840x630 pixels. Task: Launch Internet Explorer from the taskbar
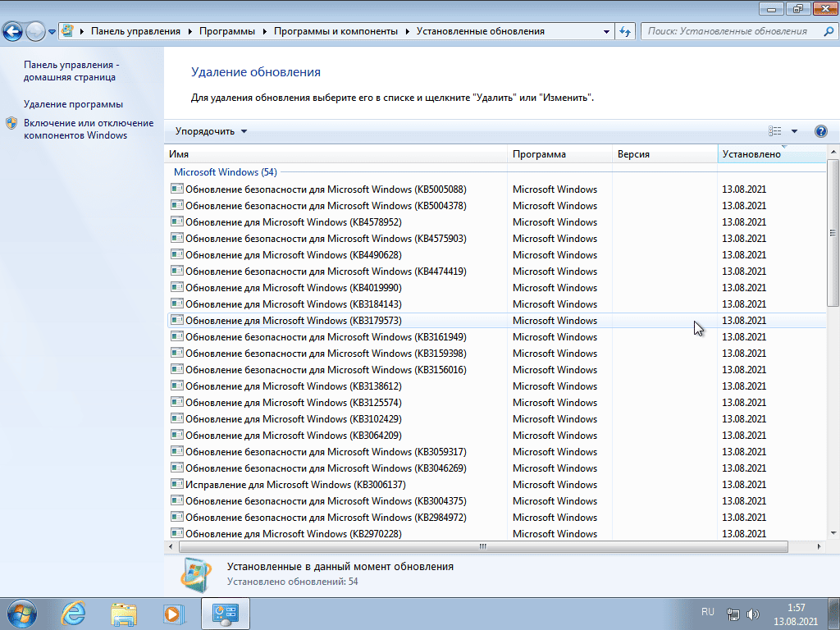(x=73, y=614)
